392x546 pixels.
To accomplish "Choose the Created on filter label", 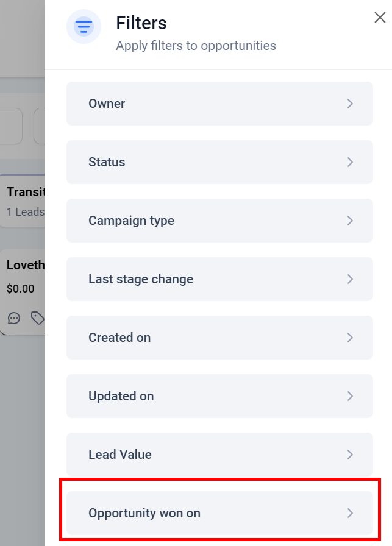I will click(119, 338).
